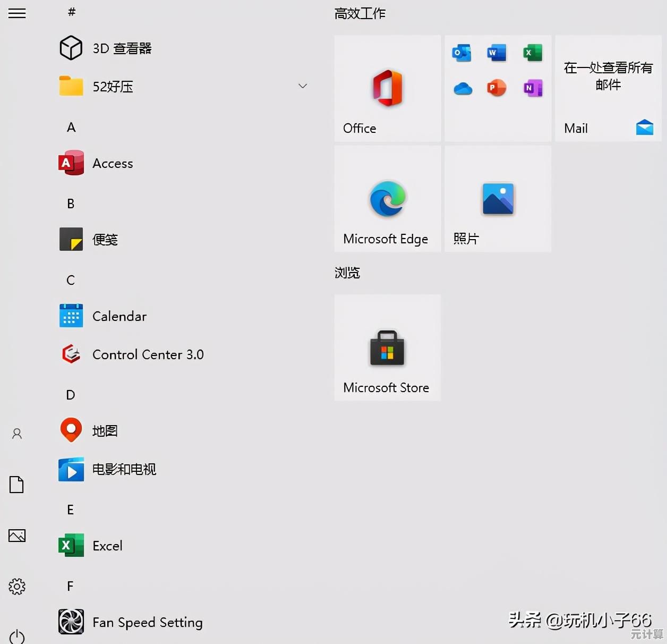This screenshot has height=644, width=667.
Task: Jump via the letter F header
Action: point(70,587)
